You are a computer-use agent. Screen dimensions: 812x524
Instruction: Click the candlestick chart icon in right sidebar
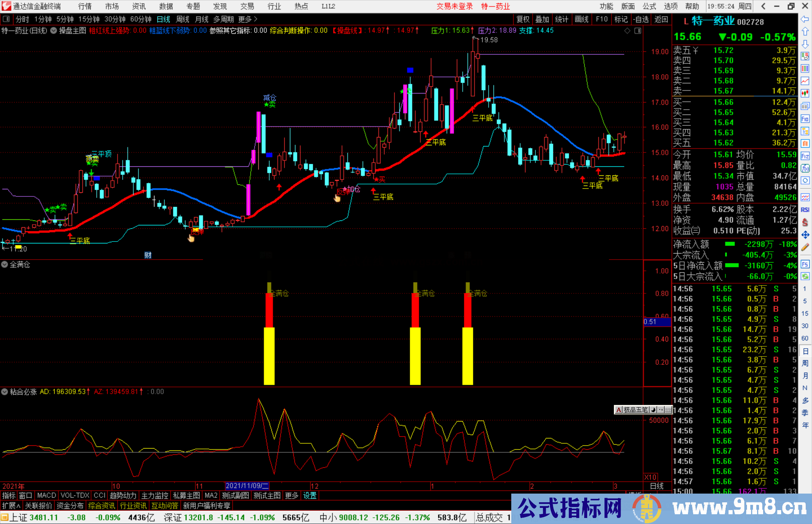coord(805,93)
